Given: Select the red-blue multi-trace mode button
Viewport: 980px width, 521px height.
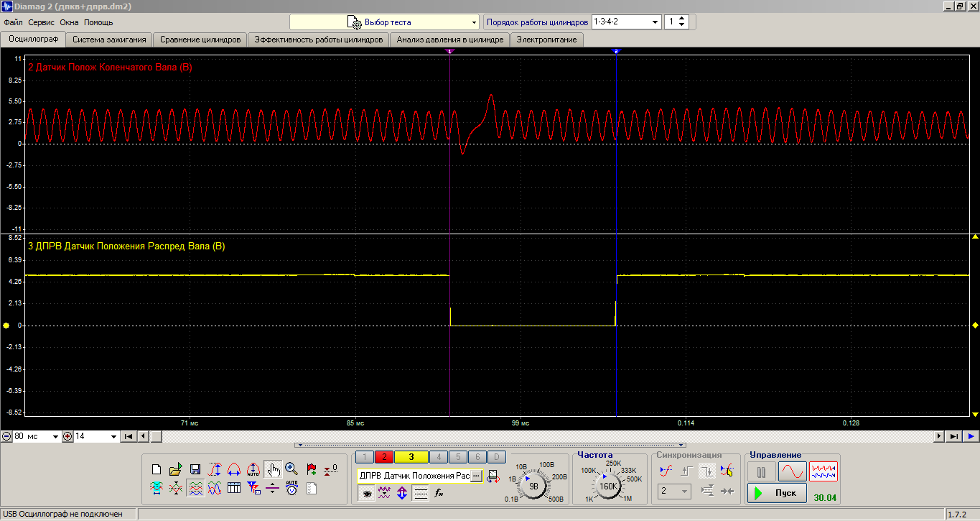Looking at the screenshot, I should pyautogui.click(x=823, y=472).
